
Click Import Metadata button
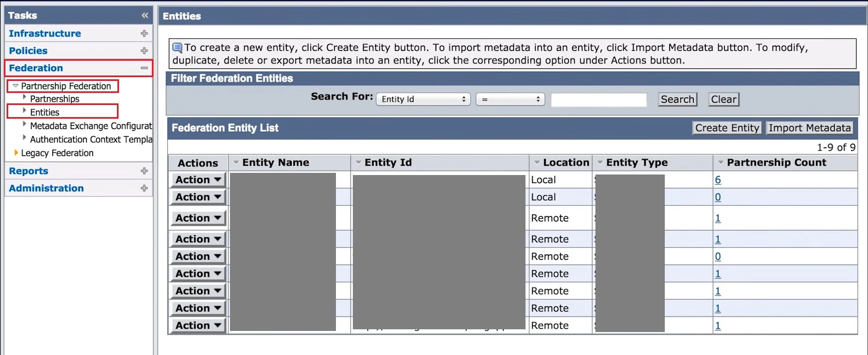pos(810,128)
